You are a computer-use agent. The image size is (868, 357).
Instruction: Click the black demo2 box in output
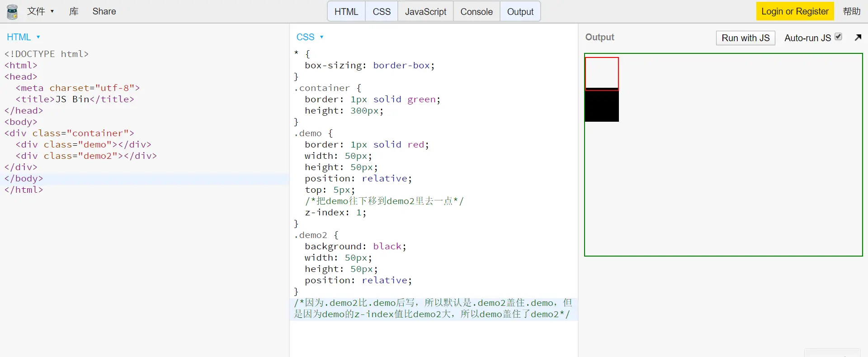pos(602,107)
